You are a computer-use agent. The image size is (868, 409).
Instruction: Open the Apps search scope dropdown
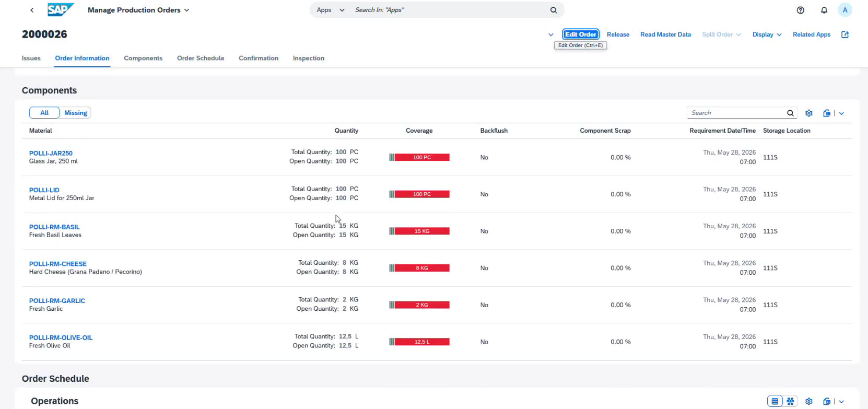coord(331,10)
